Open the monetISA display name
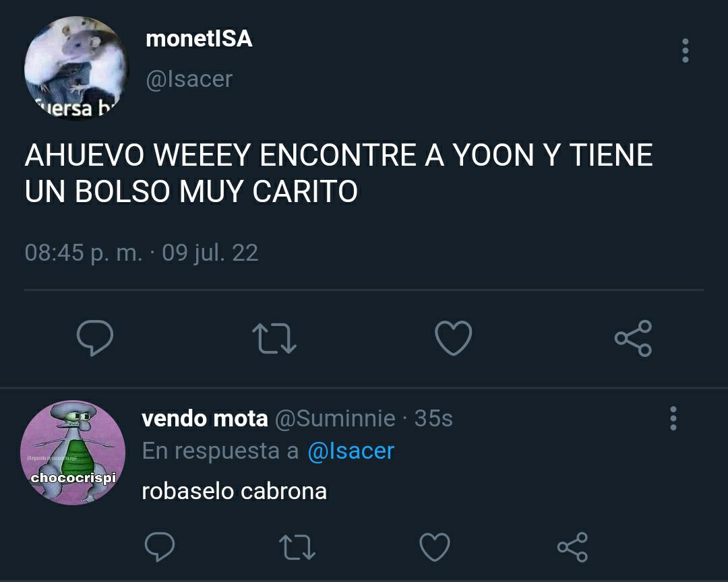Image resolution: width=728 pixels, height=582 pixels. (199, 38)
